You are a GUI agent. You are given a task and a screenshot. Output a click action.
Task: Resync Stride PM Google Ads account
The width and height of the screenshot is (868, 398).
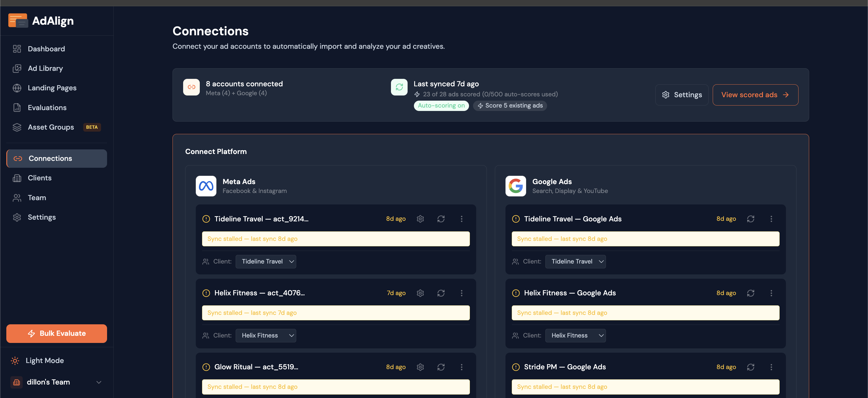pyautogui.click(x=750, y=367)
